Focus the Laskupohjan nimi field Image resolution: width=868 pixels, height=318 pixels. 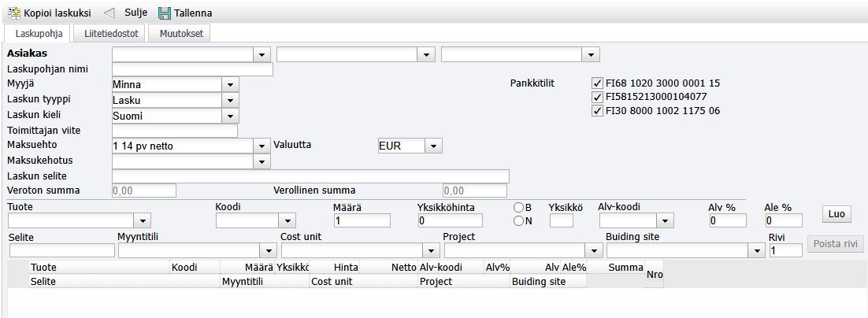tap(193, 70)
